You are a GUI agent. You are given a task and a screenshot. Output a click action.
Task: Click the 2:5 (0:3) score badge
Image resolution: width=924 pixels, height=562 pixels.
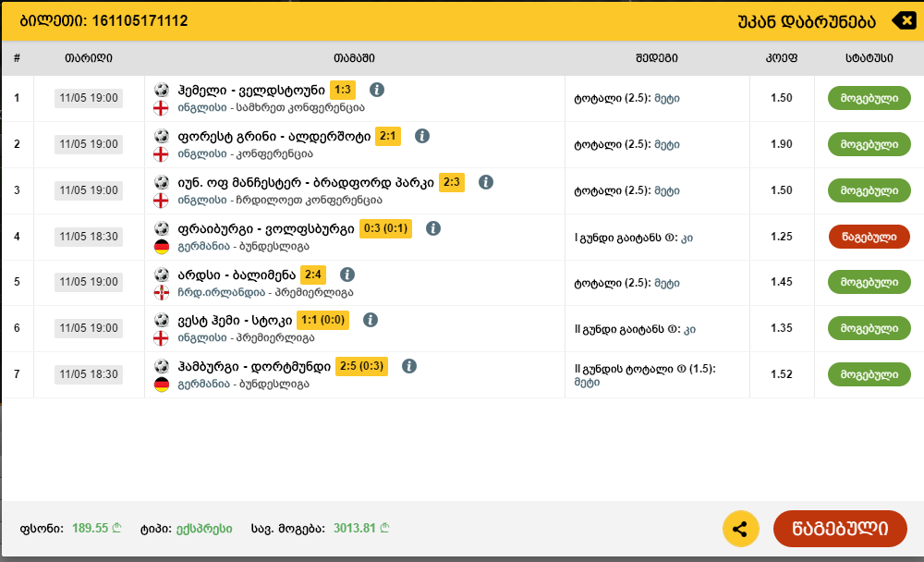click(x=362, y=366)
